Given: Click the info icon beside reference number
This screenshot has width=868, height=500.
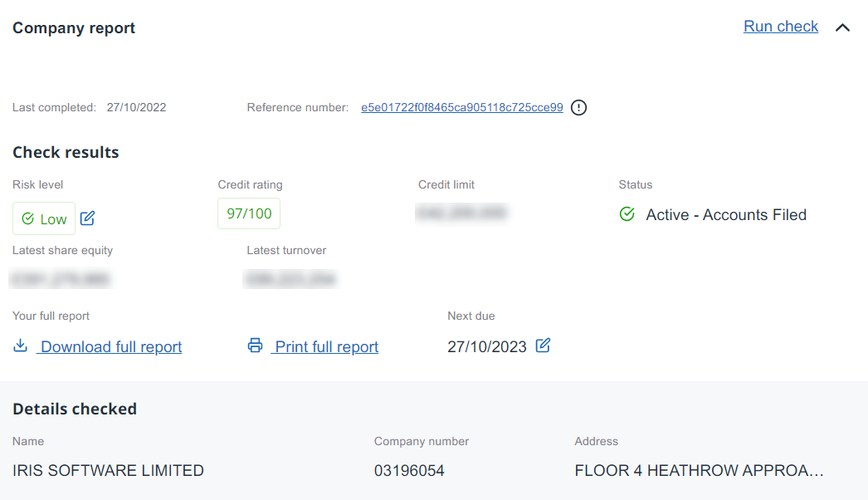Looking at the screenshot, I should [x=578, y=107].
